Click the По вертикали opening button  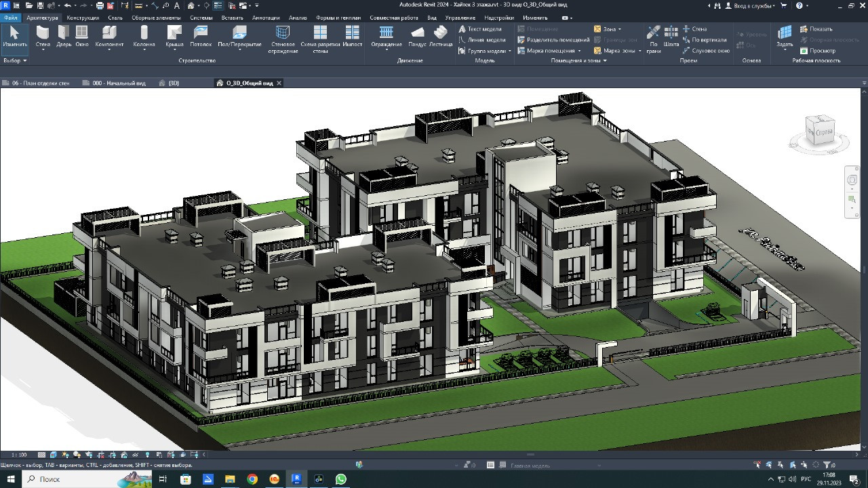pos(704,40)
